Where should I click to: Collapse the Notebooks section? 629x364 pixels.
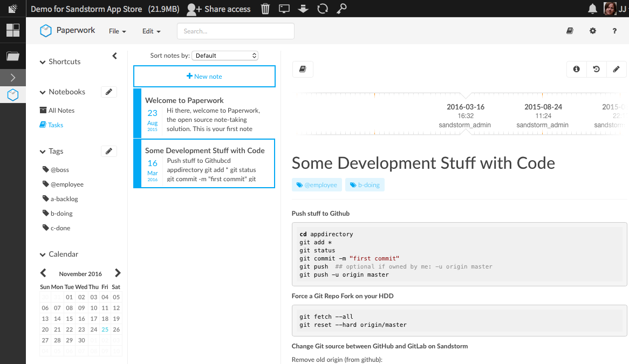point(43,92)
